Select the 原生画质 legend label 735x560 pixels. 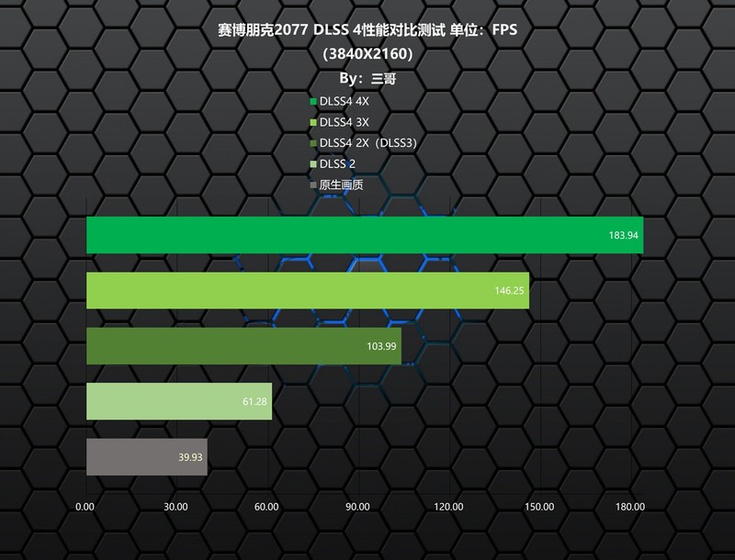click(341, 185)
